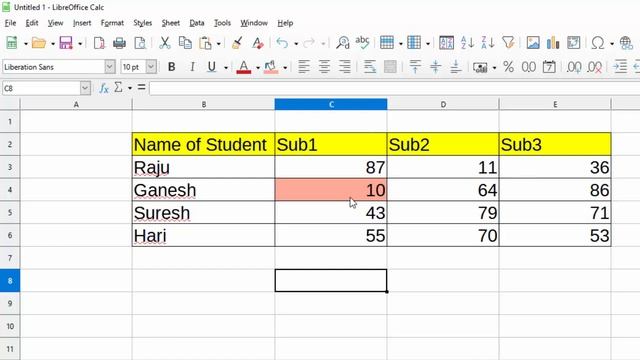Image resolution: width=640 pixels, height=360 pixels.
Task: Open the Font Size dropdown
Action: (x=151, y=67)
